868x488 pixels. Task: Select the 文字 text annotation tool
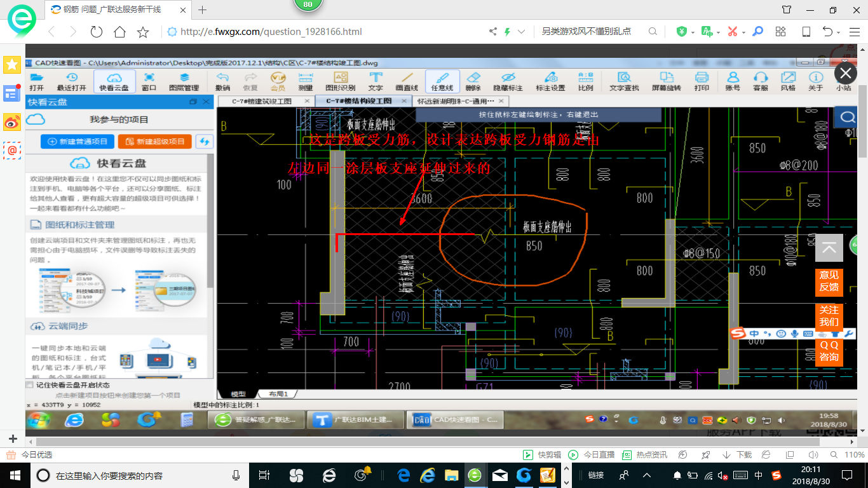(x=376, y=81)
